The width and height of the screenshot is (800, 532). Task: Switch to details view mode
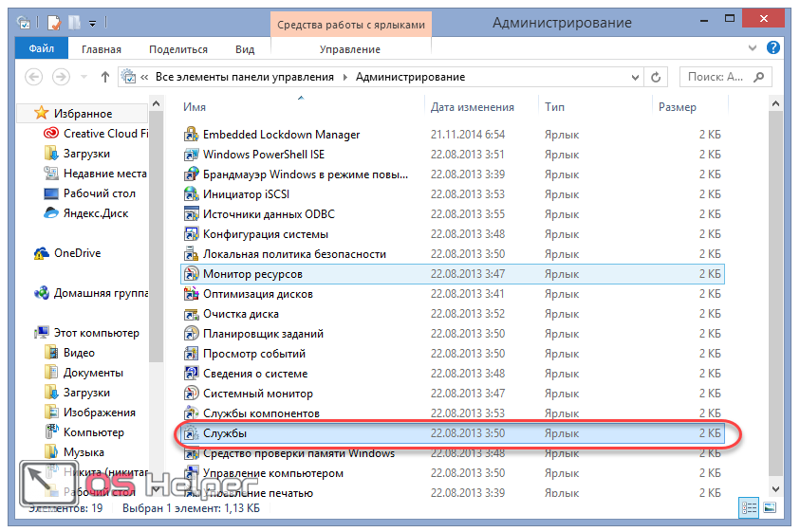[x=748, y=508]
